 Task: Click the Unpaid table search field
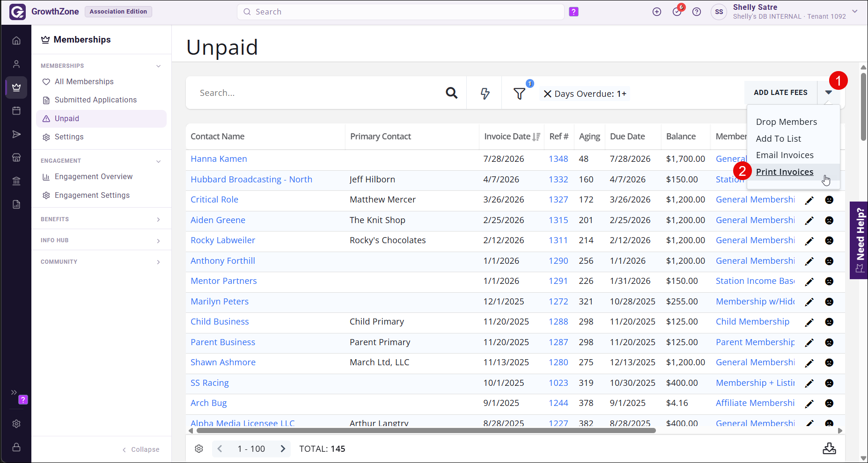(x=318, y=93)
